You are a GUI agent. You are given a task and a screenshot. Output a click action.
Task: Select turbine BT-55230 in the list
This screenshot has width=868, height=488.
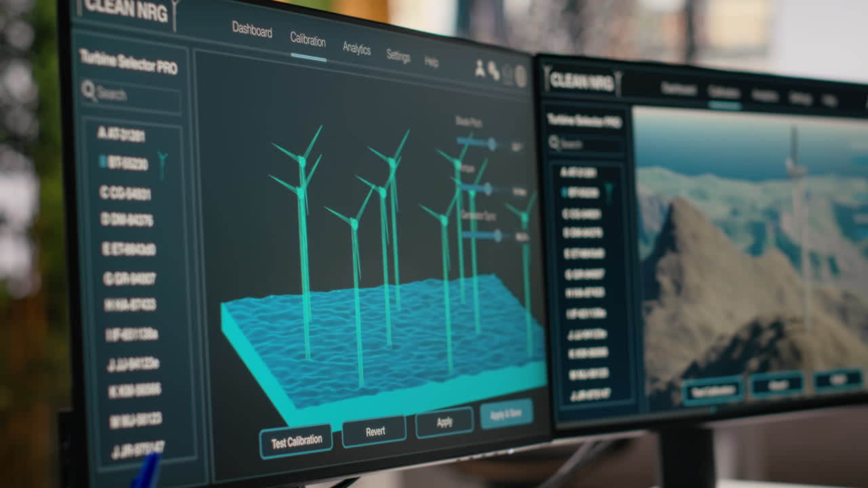122,161
